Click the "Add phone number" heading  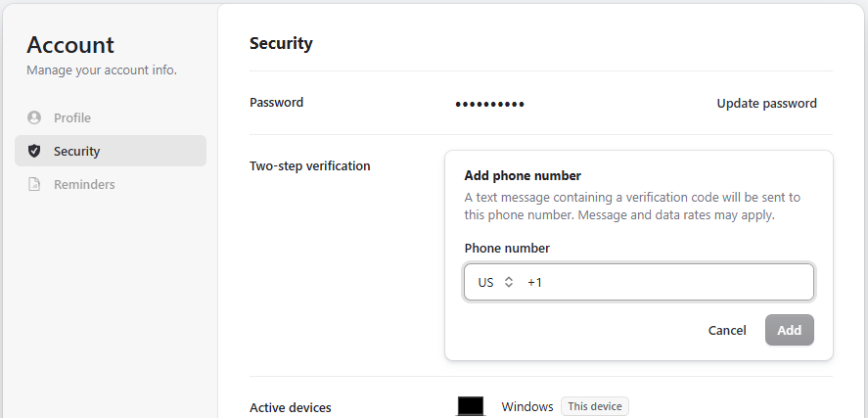click(x=523, y=175)
